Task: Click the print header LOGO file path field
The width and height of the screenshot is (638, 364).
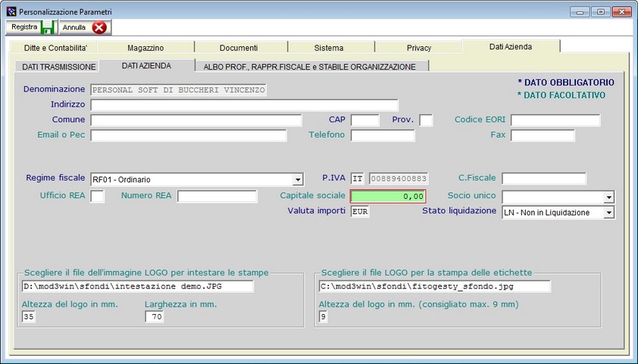Action: pos(138,286)
